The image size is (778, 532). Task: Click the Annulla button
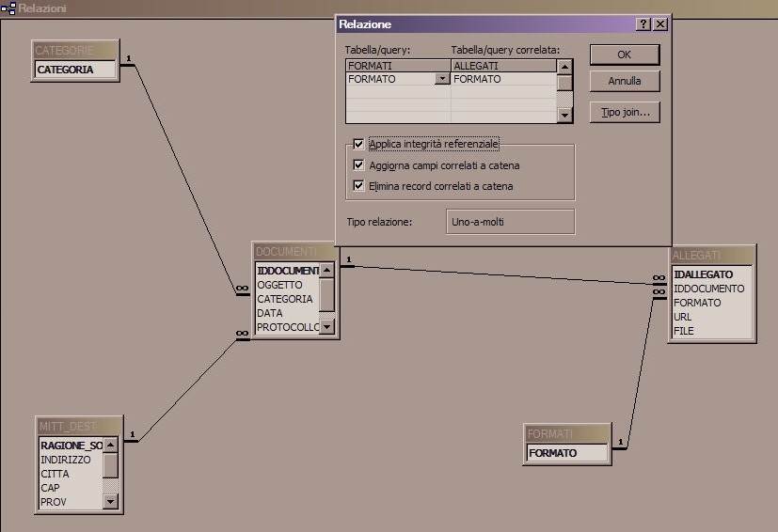[624, 82]
